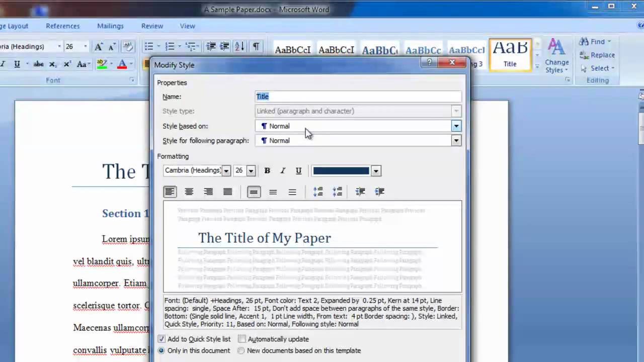
Task: Click Modify Style help question button
Action: click(x=429, y=62)
